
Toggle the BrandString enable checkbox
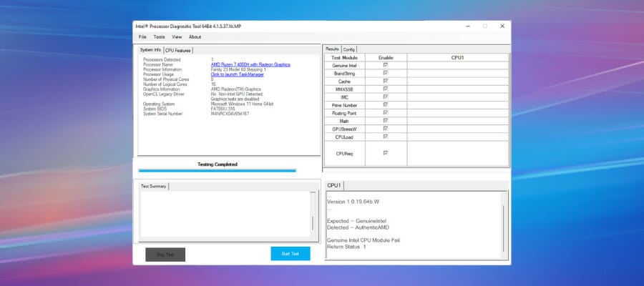(x=386, y=73)
